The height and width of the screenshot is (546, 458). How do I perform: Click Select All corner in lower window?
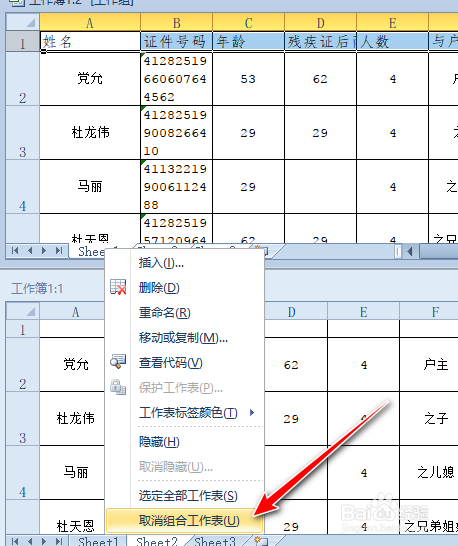click(x=23, y=311)
